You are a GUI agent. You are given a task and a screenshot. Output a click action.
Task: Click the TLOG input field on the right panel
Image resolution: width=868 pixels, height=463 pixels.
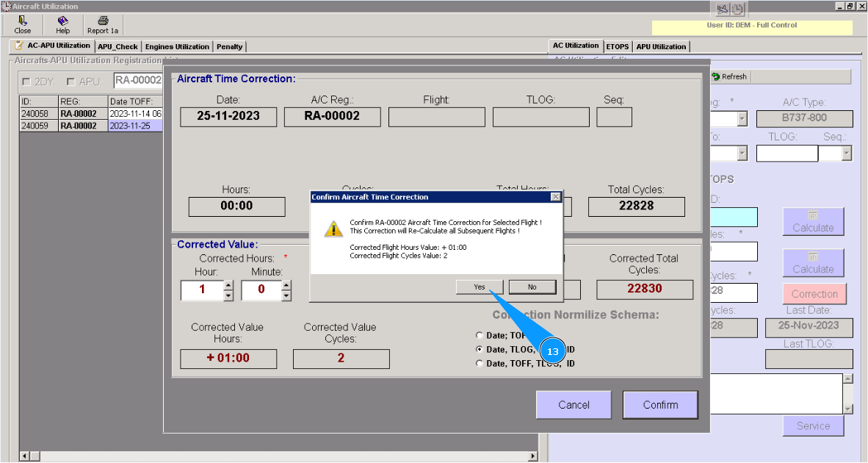pyautogui.click(x=786, y=154)
